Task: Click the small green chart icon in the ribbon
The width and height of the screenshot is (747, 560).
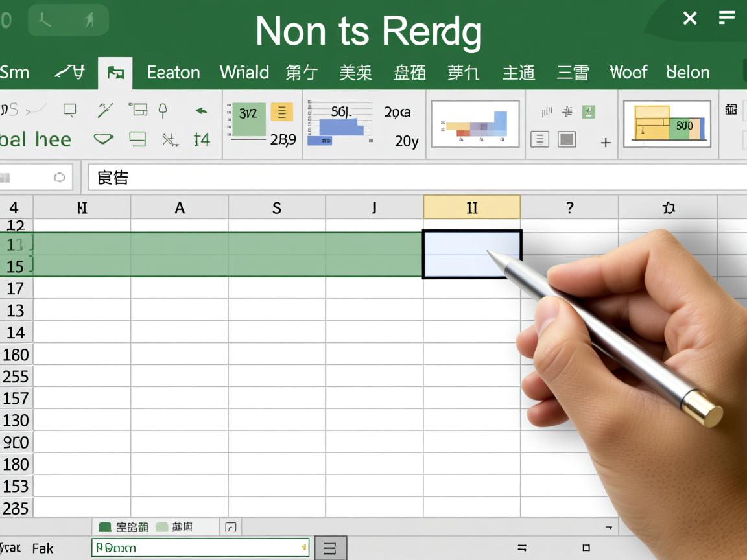Action: (x=588, y=111)
